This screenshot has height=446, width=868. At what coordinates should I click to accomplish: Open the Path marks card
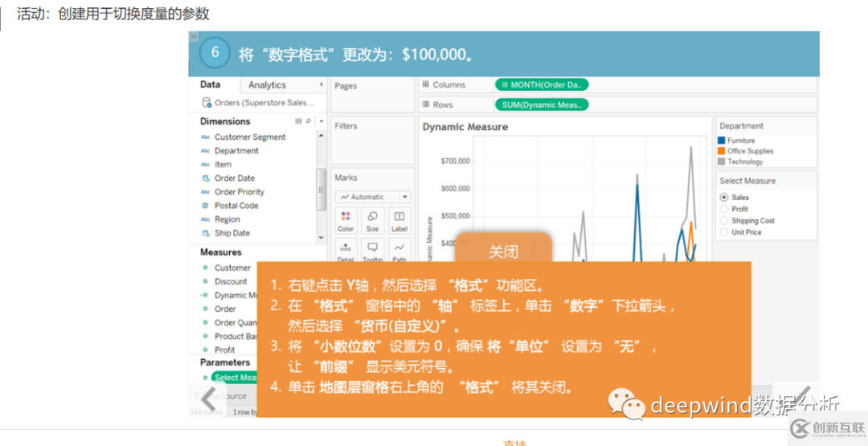[x=399, y=251]
